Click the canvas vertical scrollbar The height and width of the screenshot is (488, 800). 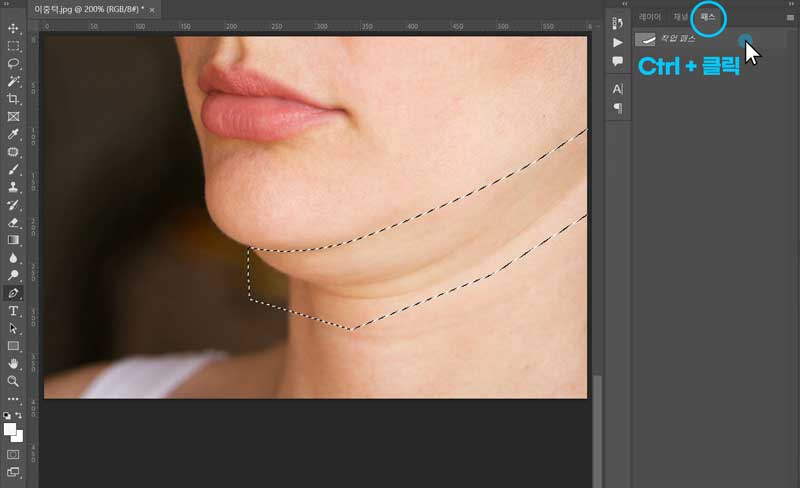click(x=596, y=431)
